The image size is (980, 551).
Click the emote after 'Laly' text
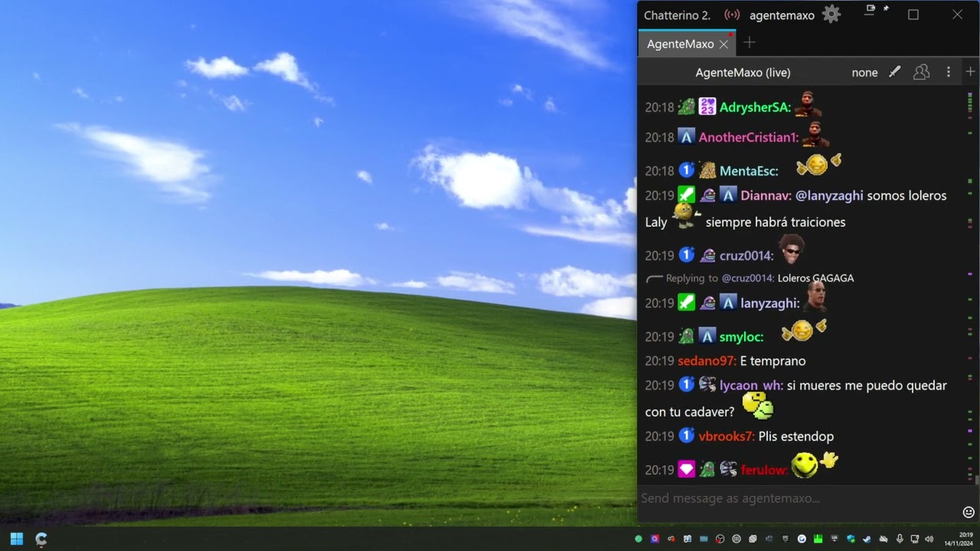[x=686, y=217]
